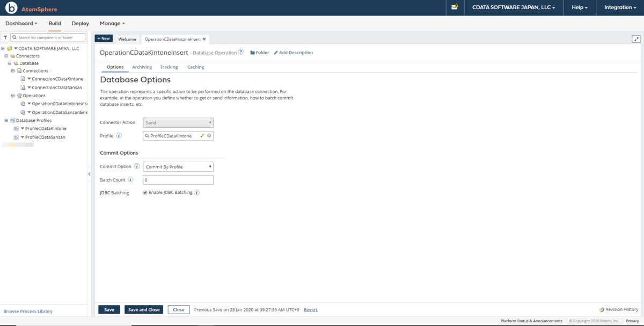Click the info icon beside Commit Option
Image resolution: width=644 pixels, height=326 pixels.
tap(137, 166)
